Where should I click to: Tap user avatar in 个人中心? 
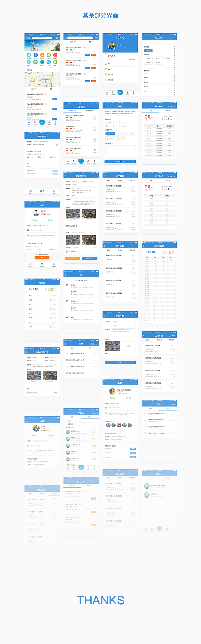[x=112, y=46]
